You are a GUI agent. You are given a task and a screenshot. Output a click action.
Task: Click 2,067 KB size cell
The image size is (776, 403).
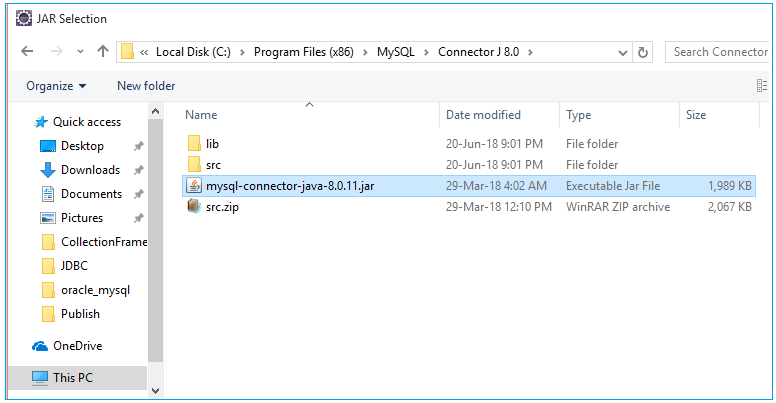click(x=729, y=207)
